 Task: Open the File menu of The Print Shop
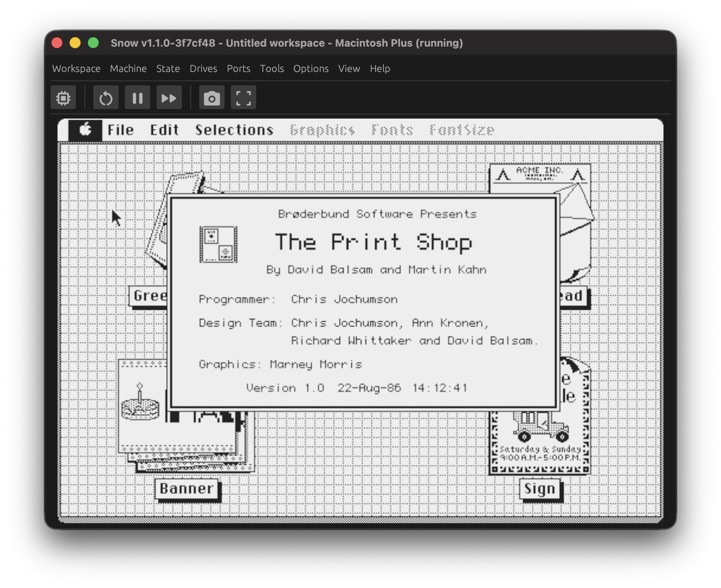click(x=121, y=130)
